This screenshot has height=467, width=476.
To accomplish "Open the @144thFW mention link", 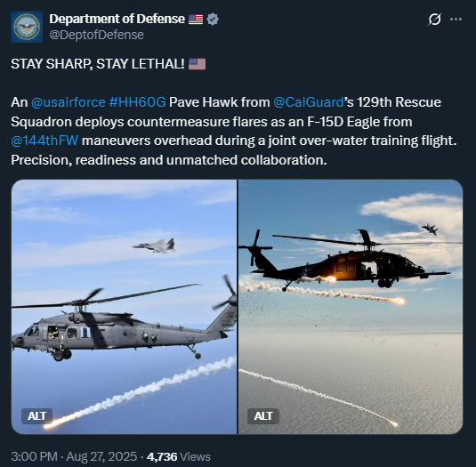I will point(44,141).
